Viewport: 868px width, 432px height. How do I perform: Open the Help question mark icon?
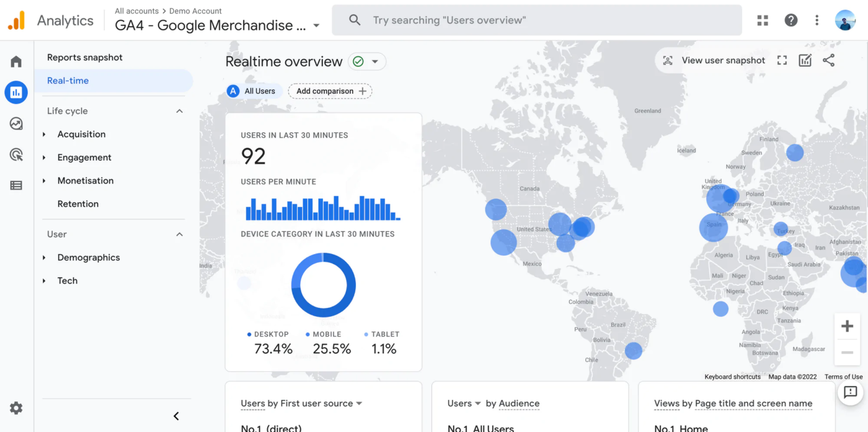(791, 20)
